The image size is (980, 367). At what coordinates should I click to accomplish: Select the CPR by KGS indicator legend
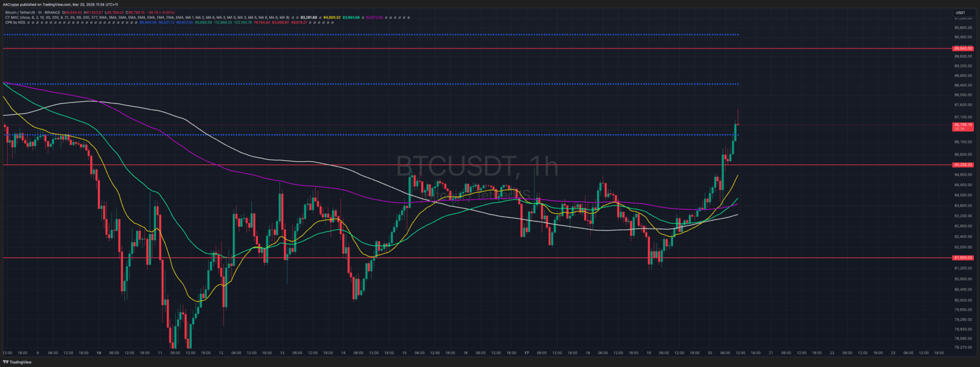point(15,22)
